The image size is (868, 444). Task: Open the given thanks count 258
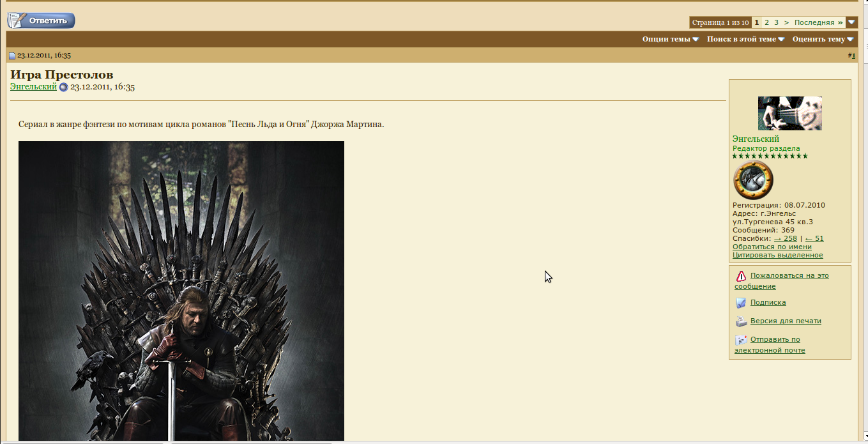click(785, 238)
